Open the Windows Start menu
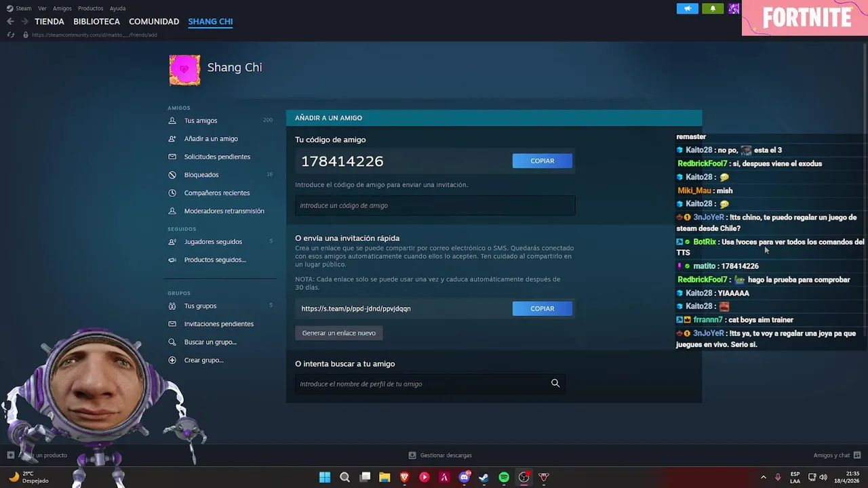This screenshot has width=868, height=488. click(325, 477)
